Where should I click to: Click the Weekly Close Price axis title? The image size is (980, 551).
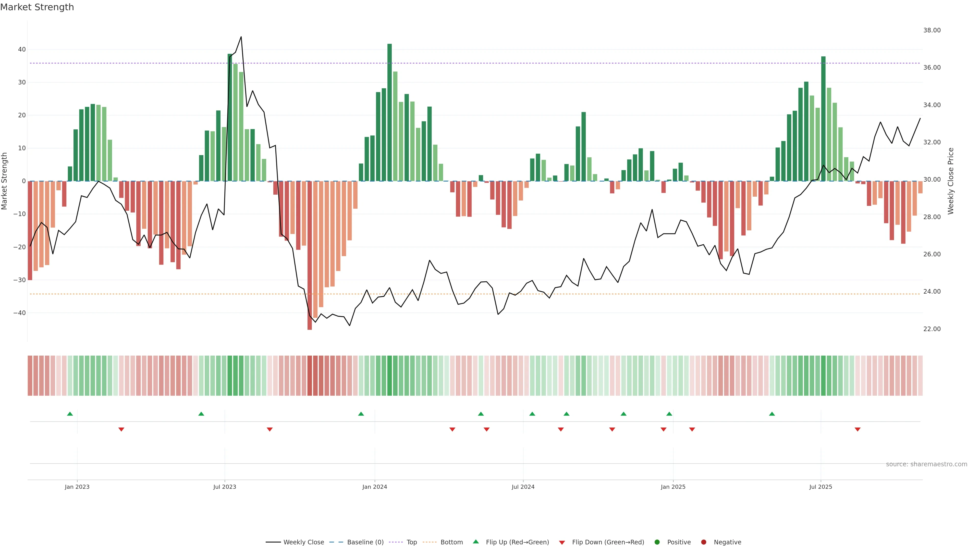[951, 181]
